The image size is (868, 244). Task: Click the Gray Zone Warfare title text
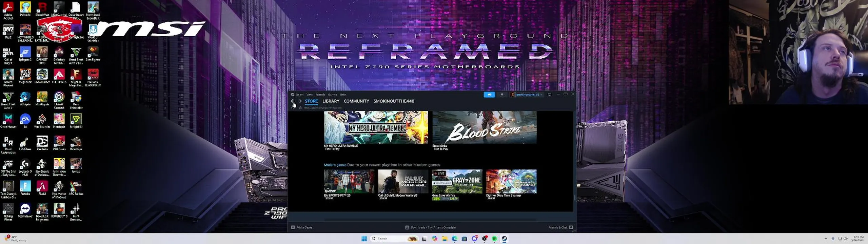[443, 196]
